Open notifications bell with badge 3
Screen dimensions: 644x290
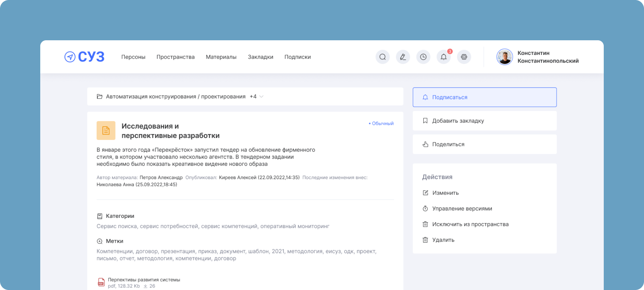[443, 57]
